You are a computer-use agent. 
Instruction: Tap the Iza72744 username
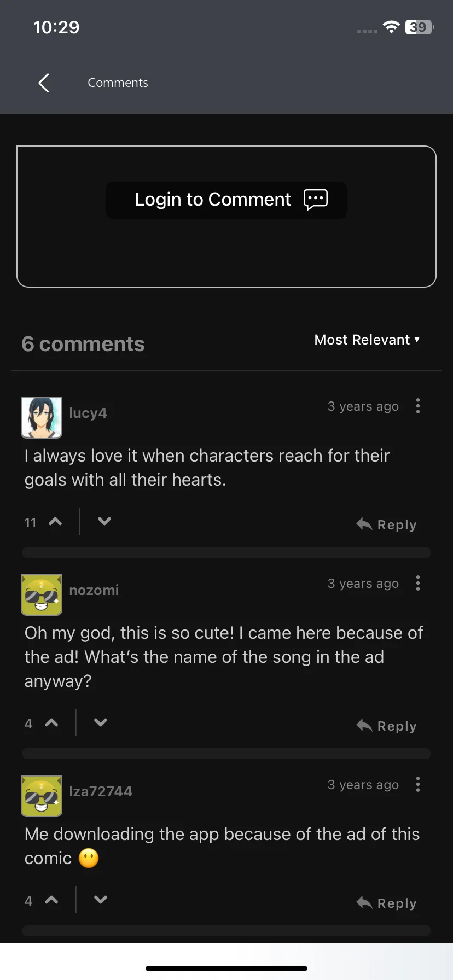coord(101,791)
